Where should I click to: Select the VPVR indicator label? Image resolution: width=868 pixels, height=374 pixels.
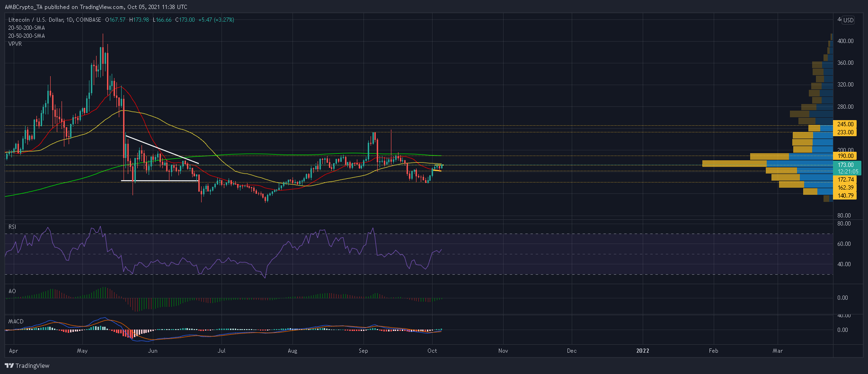pyautogui.click(x=15, y=44)
